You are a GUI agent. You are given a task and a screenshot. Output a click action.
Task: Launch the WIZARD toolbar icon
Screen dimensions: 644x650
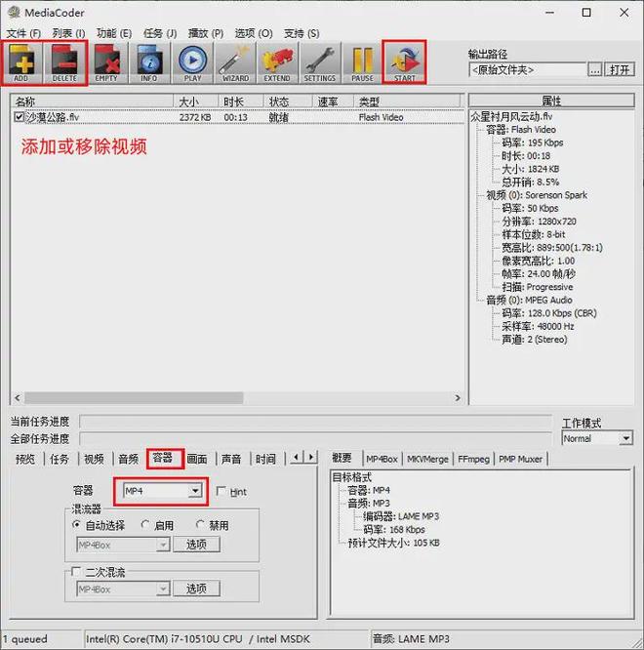(x=235, y=63)
